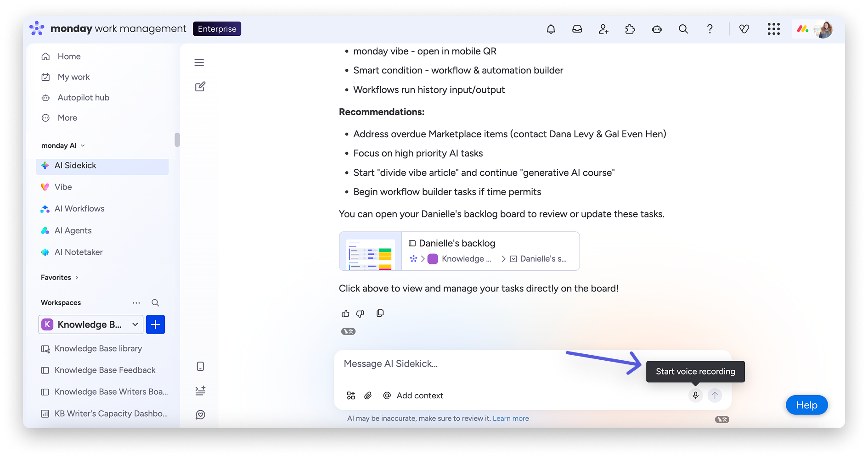Open the help question mark icon
Viewport: 868px width, 458px height.
point(710,29)
